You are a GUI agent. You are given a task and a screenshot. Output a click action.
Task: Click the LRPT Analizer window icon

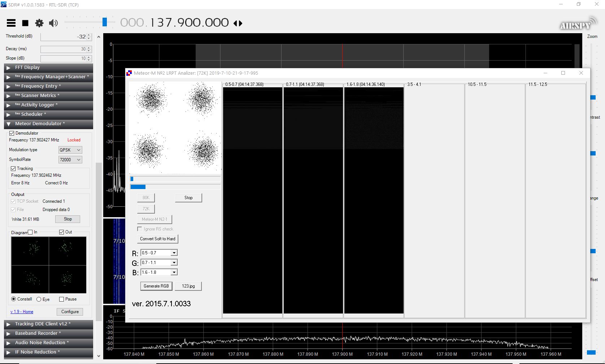click(x=129, y=73)
